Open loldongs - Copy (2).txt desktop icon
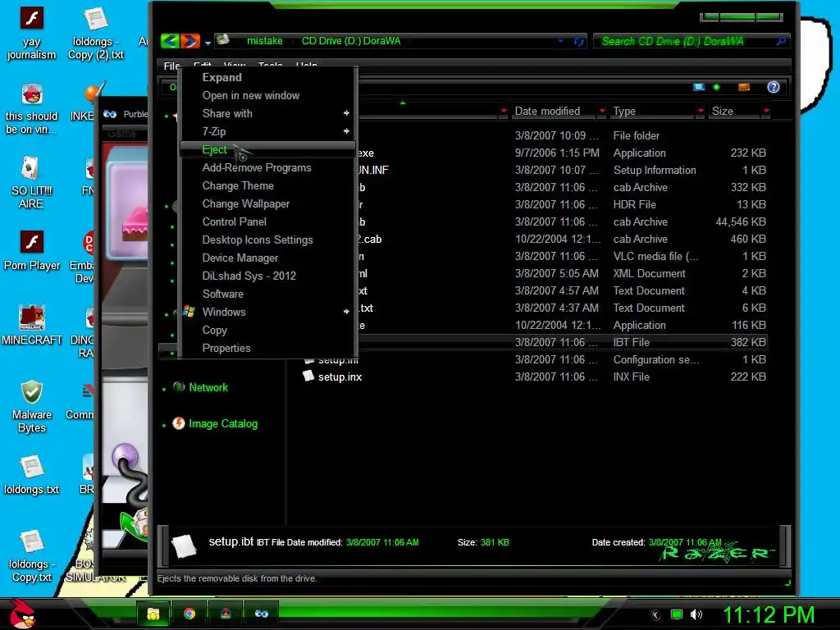 [x=96, y=33]
